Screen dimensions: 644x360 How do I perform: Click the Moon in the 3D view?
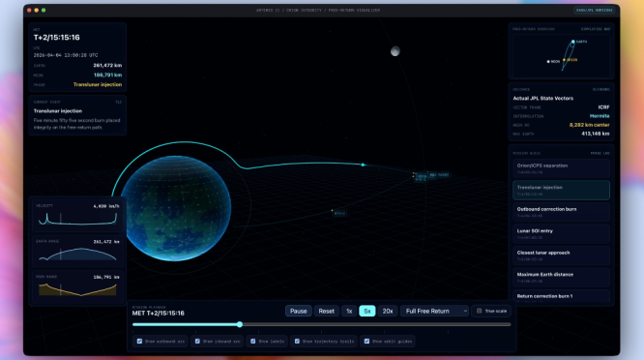tap(395, 51)
